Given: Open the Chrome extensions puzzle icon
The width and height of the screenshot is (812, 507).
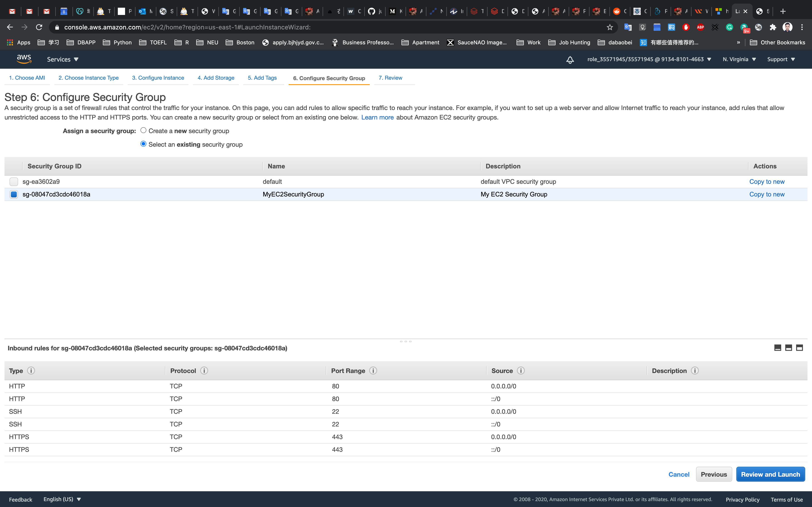Looking at the screenshot, I should click(x=773, y=27).
